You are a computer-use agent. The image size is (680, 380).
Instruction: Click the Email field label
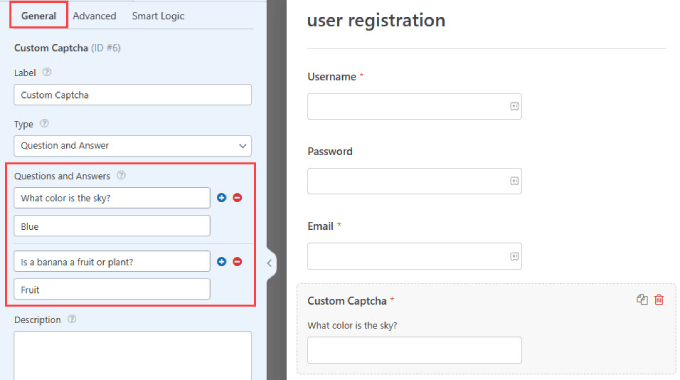[320, 226]
